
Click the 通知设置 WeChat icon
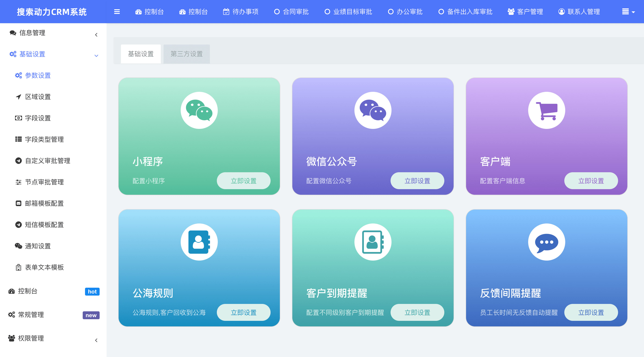(19, 246)
